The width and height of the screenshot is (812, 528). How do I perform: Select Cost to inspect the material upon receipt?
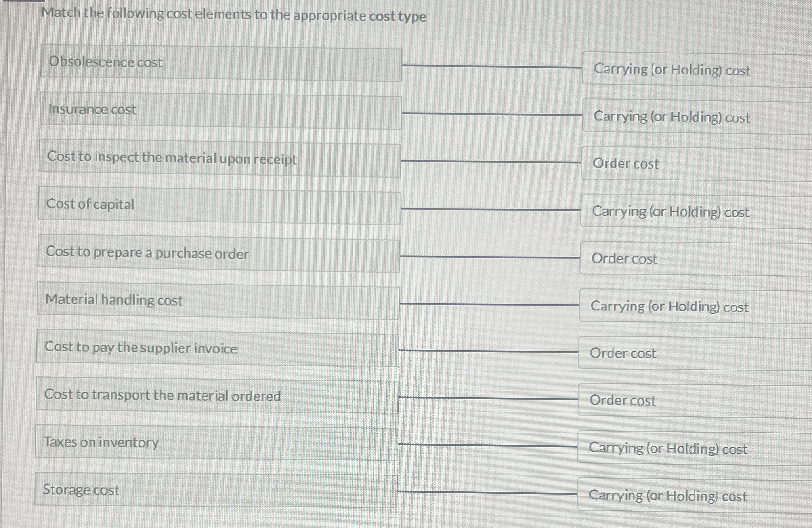pos(218,158)
